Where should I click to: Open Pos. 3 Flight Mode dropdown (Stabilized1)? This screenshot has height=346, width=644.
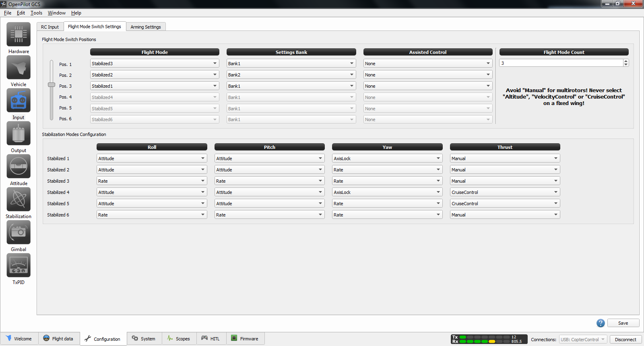point(155,86)
